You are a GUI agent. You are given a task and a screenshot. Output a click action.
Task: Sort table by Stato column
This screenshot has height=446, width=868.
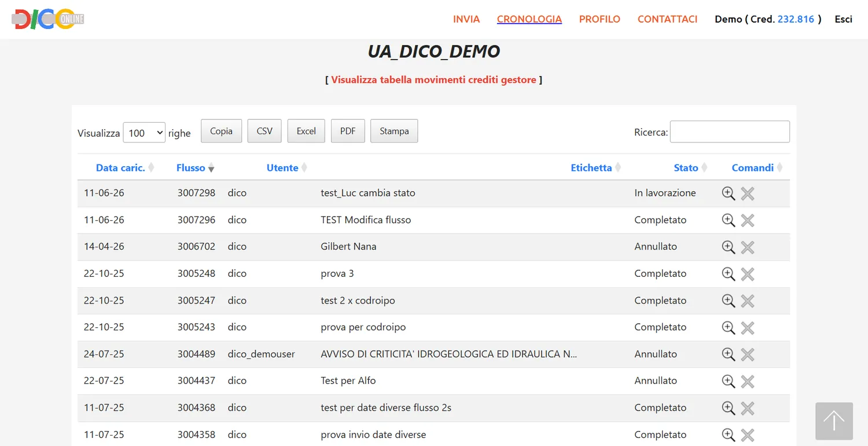coord(686,168)
